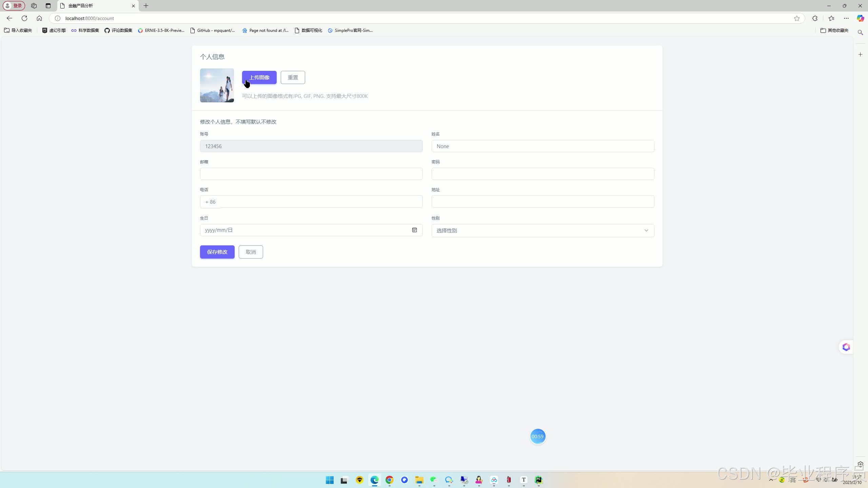Click the profile avatar thumbnail
The image size is (868, 488).
click(x=217, y=85)
